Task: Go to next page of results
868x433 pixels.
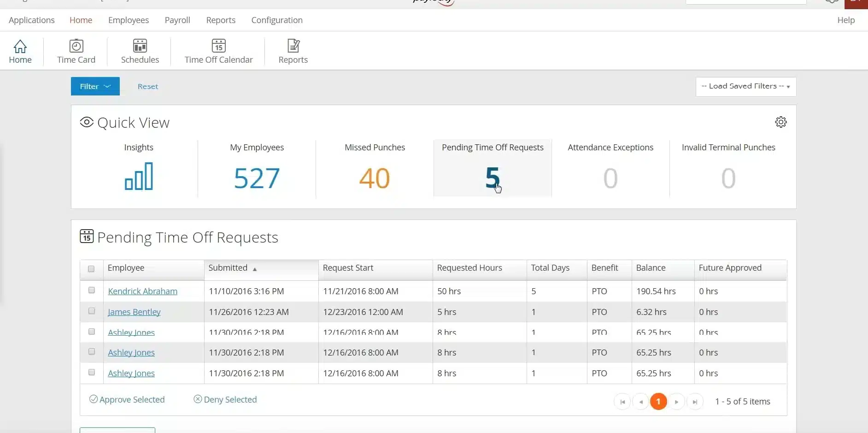Action: 676,402
